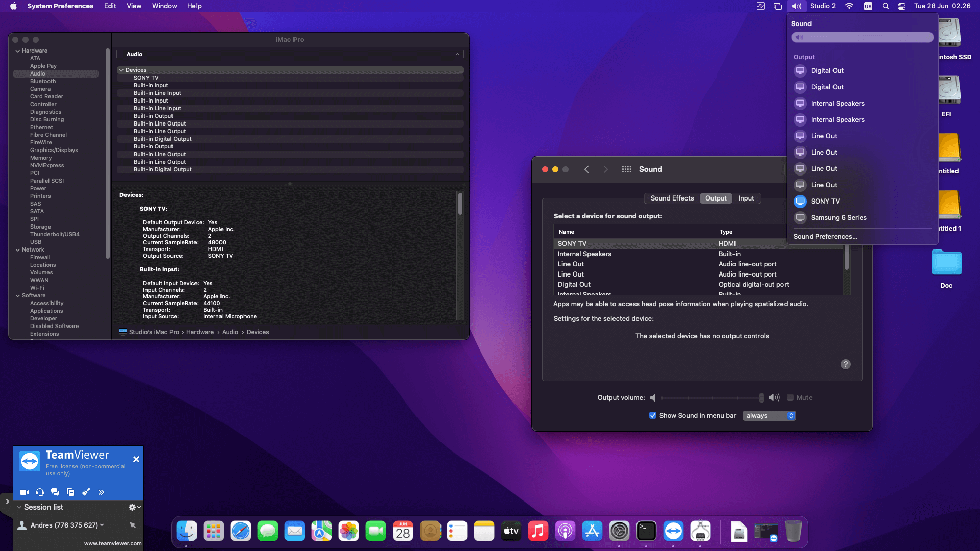Uncheck Show Sound in menu bar
Image resolution: width=980 pixels, height=551 pixels.
coord(652,415)
